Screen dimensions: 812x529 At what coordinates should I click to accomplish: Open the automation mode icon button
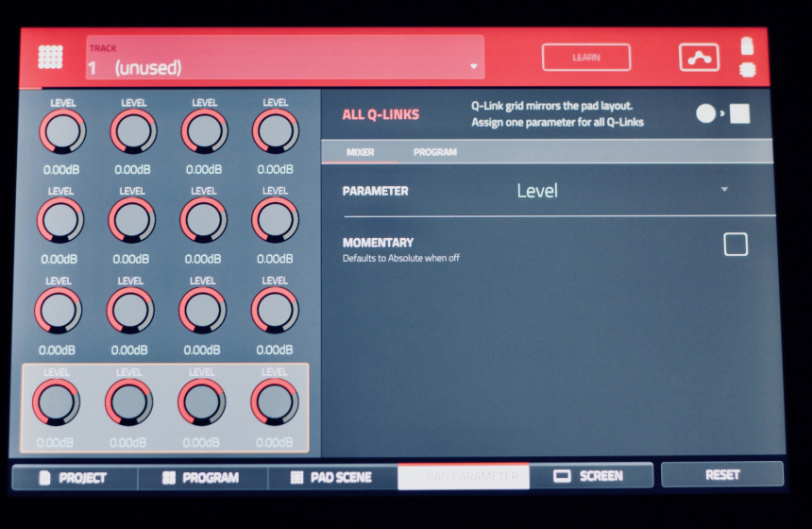(x=699, y=57)
